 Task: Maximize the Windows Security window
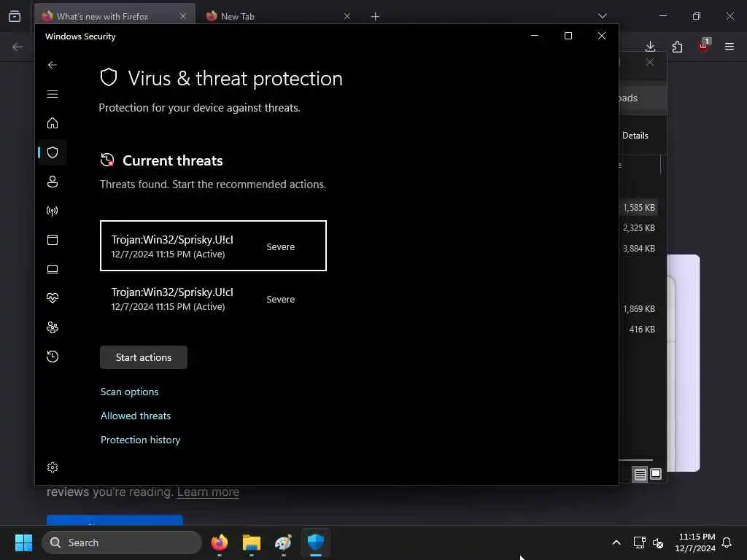[x=568, y=36]
